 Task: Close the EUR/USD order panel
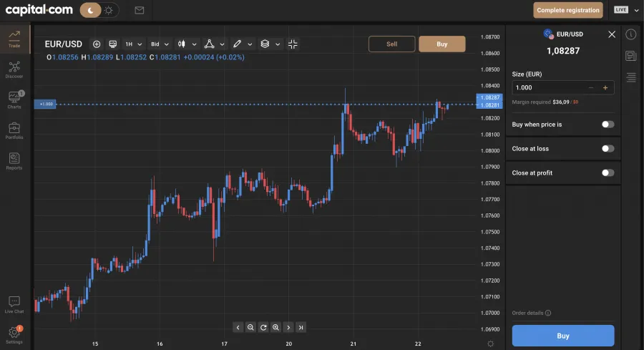[x=612, y=34]
